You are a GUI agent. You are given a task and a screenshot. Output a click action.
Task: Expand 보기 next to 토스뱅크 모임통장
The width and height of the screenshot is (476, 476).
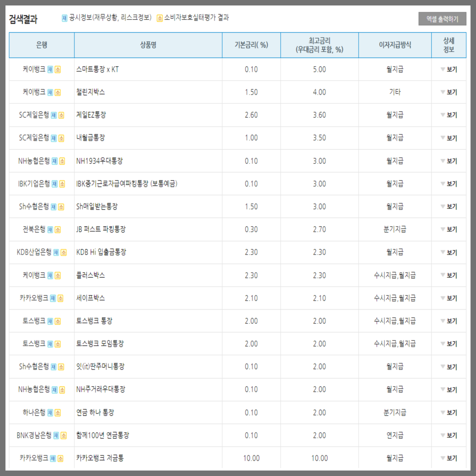[452, 344]
